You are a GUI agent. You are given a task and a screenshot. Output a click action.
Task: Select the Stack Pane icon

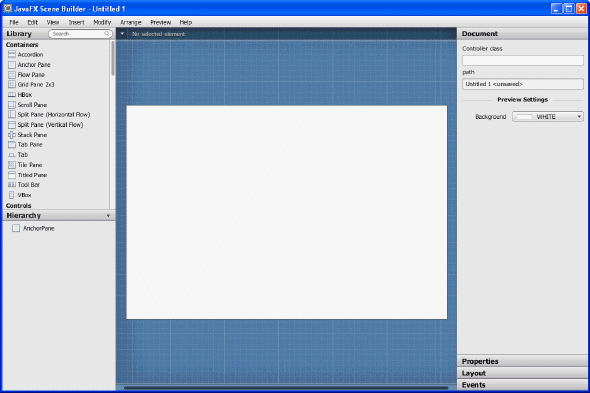pyautogui.click(x=12, y=135)
